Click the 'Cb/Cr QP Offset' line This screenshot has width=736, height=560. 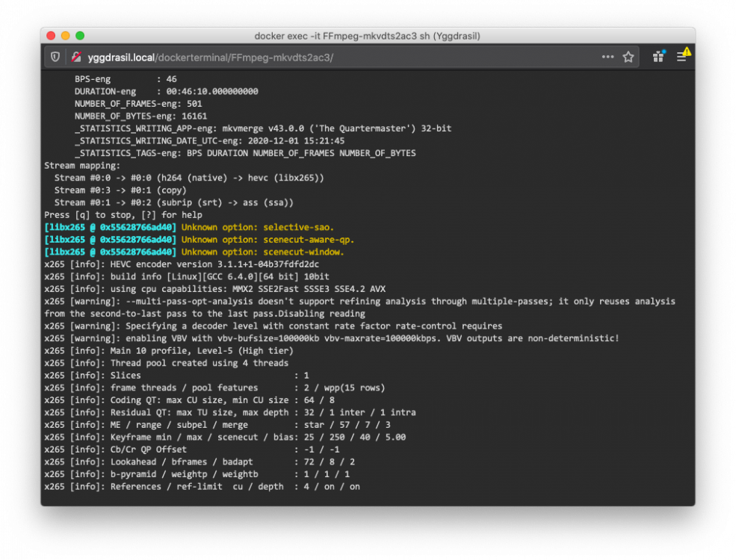coord(191,449)
